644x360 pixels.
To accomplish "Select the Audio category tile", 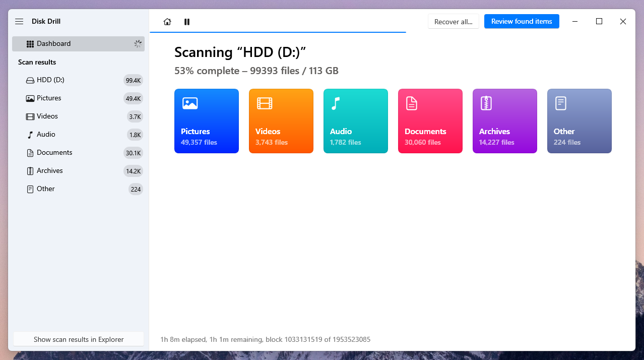I will 355,121.
